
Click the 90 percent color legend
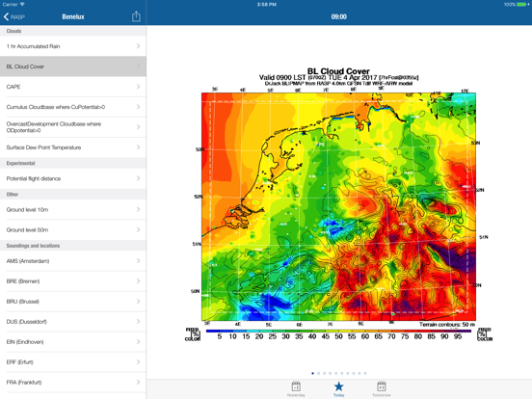444,336
